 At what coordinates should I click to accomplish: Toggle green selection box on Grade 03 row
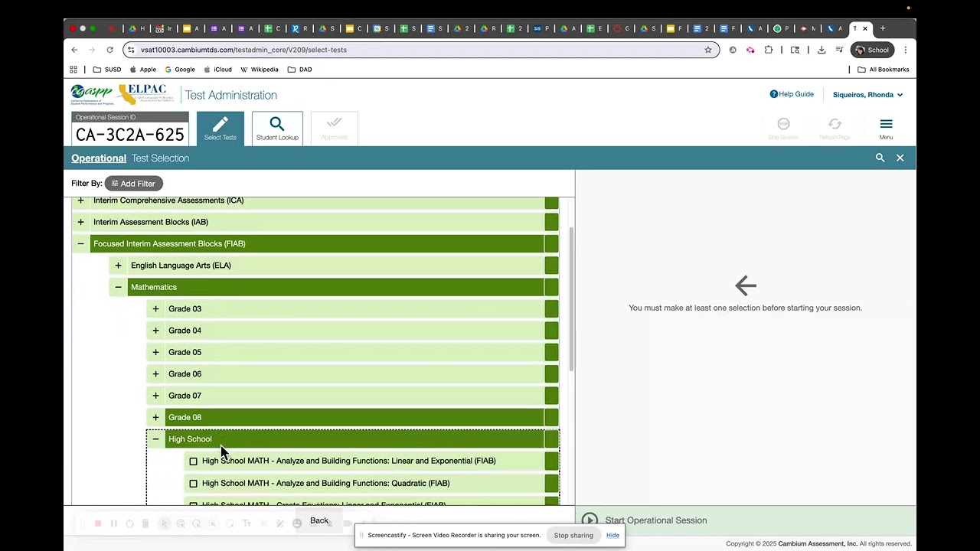551,309
